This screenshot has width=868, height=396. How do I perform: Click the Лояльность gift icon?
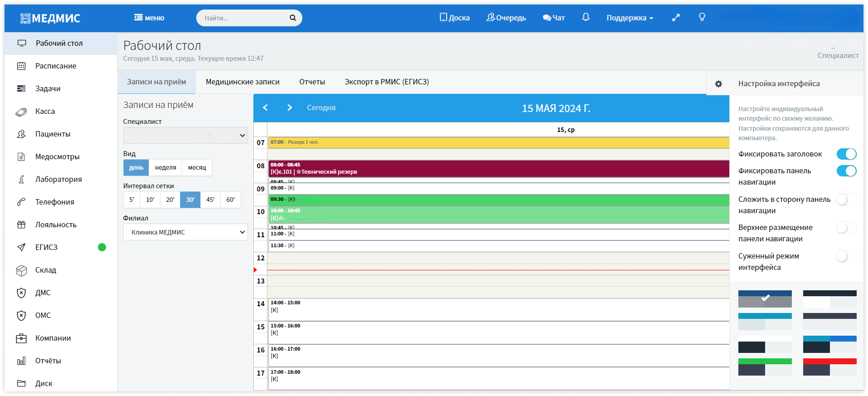pos(21,225)
